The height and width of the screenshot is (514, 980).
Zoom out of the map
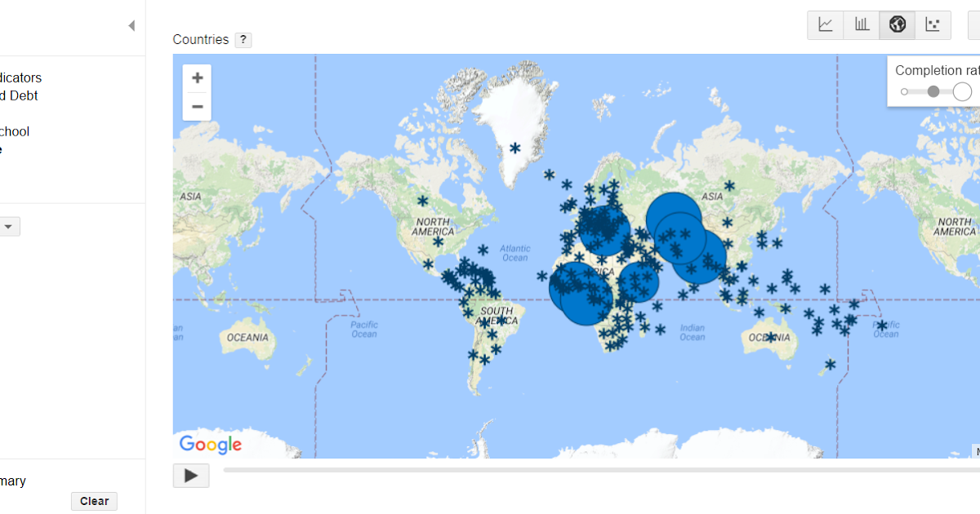[197, 106]
